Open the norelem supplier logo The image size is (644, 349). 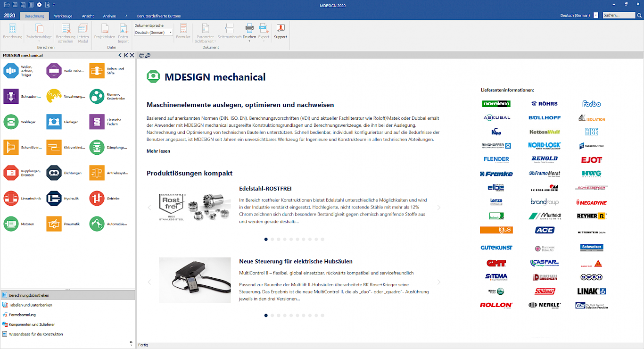[496, 104]
